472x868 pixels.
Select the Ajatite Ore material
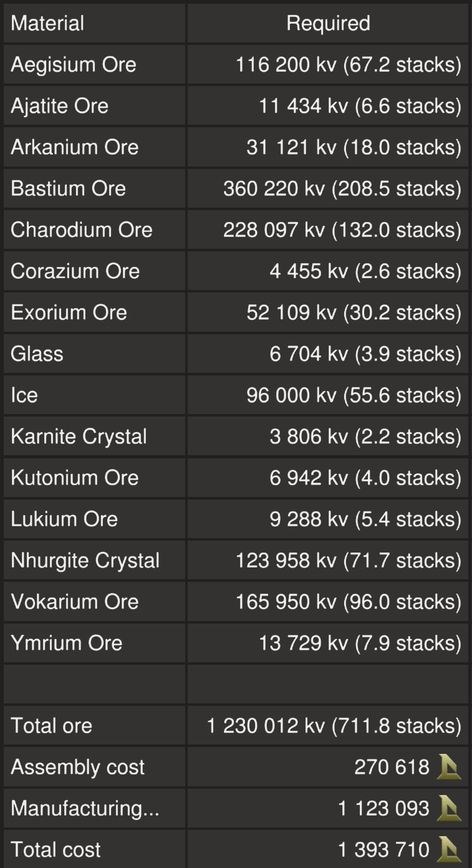(60, 106)
